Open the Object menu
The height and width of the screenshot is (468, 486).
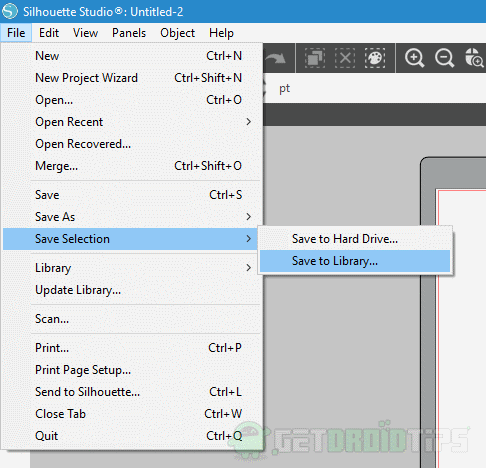[177, 33]
